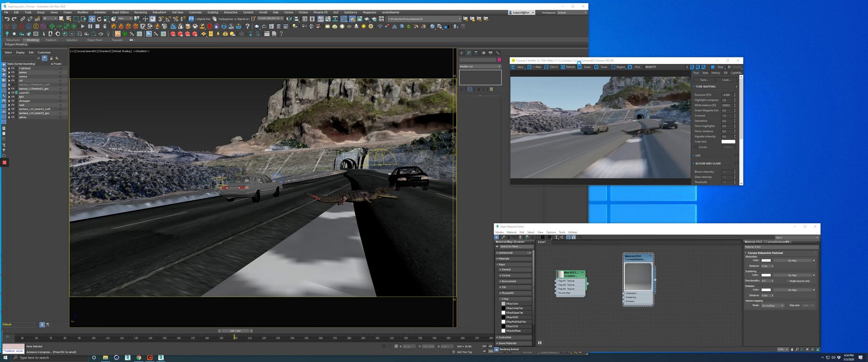868x362 pixels.
Task: Click the RebusFarm RB toolbar icon
Action: 191,19
